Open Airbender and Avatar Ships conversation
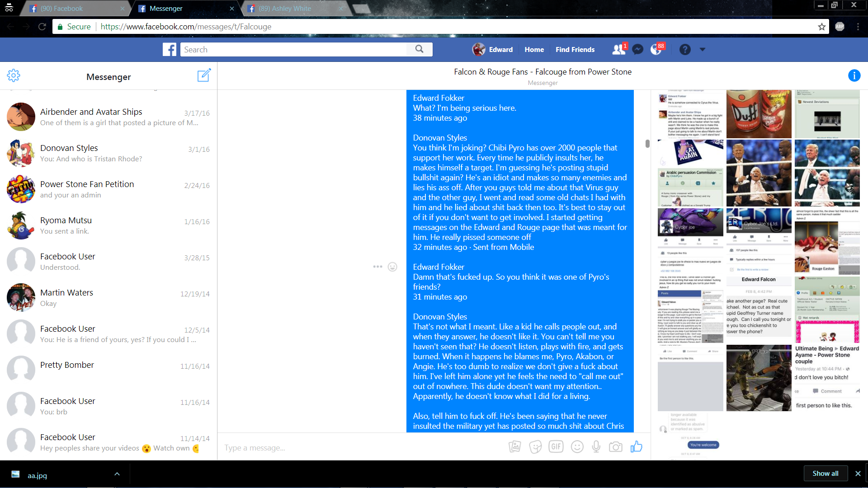 point(108,117)
